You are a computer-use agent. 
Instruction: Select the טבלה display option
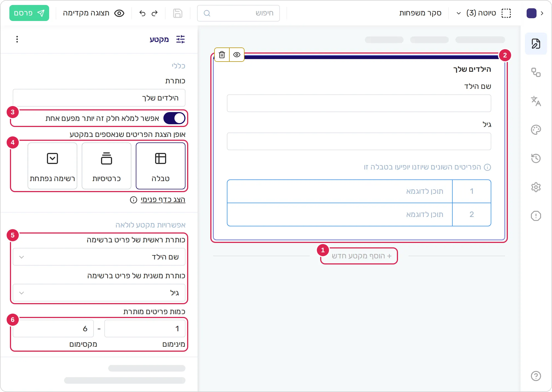click(x=161, y=166)
